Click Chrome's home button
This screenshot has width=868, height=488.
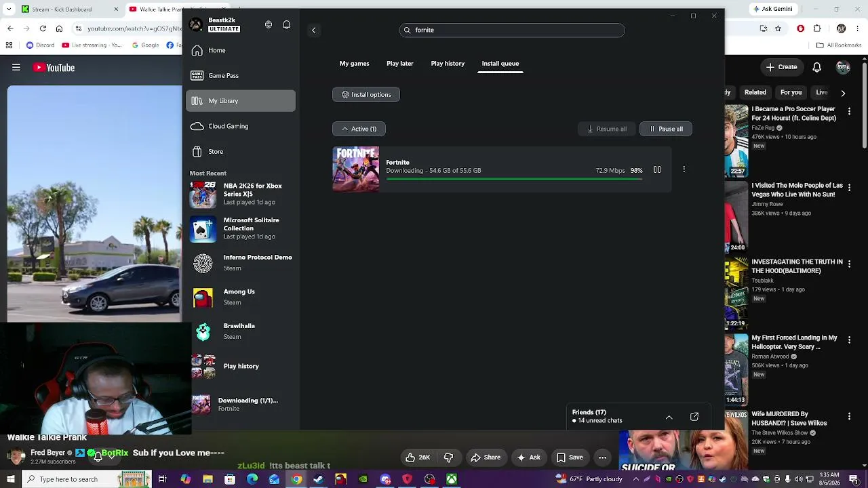59,28
